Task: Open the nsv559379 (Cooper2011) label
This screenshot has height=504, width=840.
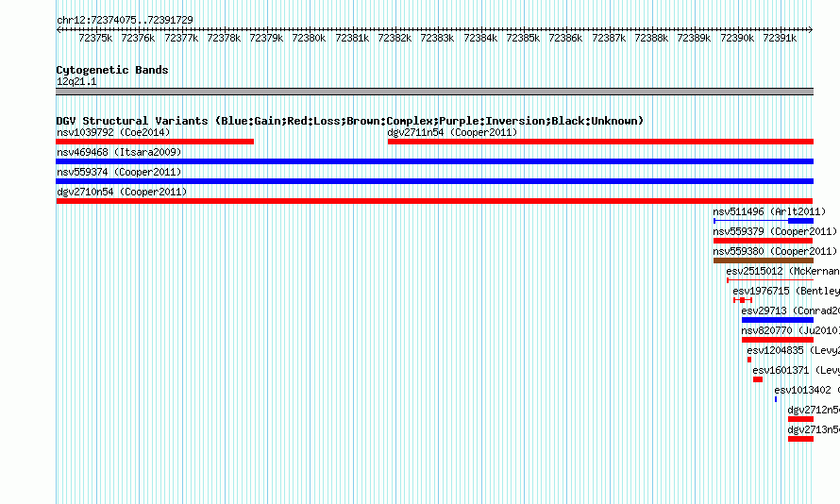Action: (775, 231)
